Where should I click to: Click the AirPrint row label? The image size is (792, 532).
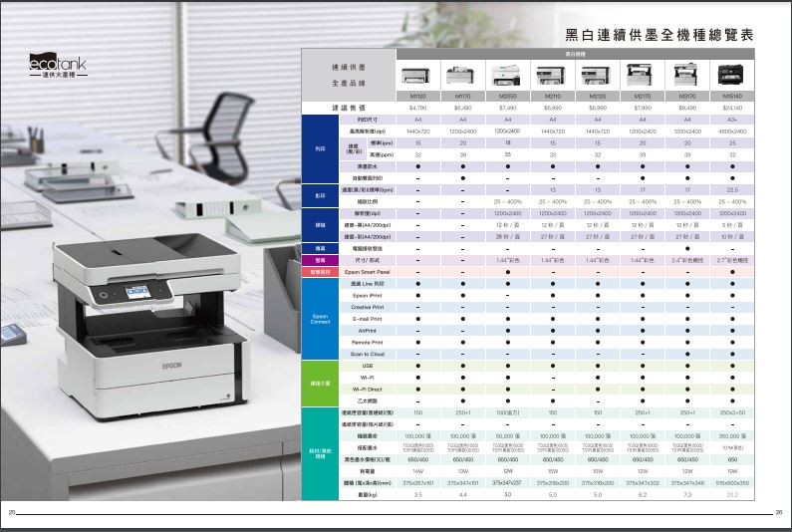[367, 330]
